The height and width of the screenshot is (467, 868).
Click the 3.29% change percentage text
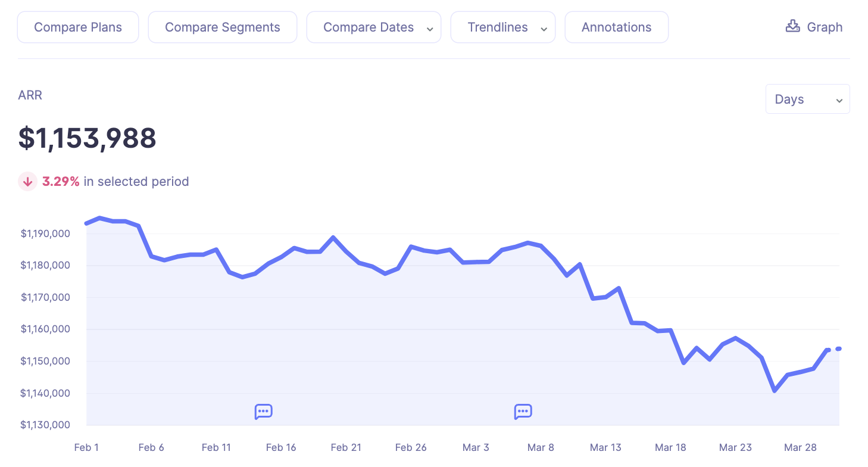pyautogui.click(x=61, y=182)
